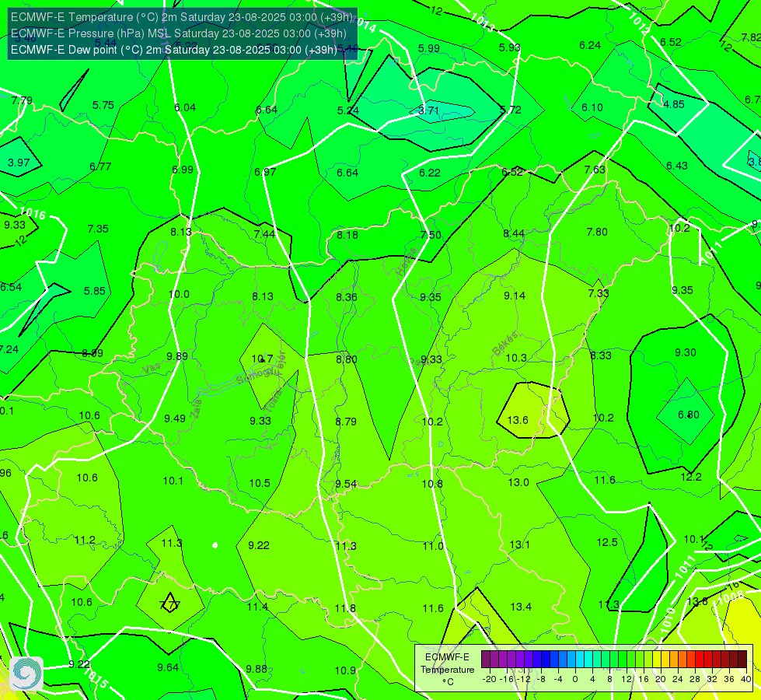Click the 5.99 temperature value

428,48
